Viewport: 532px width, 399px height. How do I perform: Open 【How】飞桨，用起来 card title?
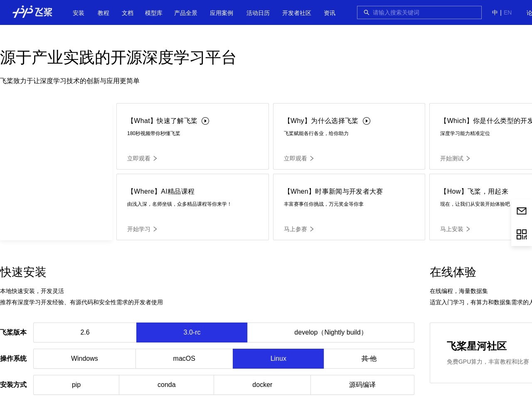(x=474, y=192)
